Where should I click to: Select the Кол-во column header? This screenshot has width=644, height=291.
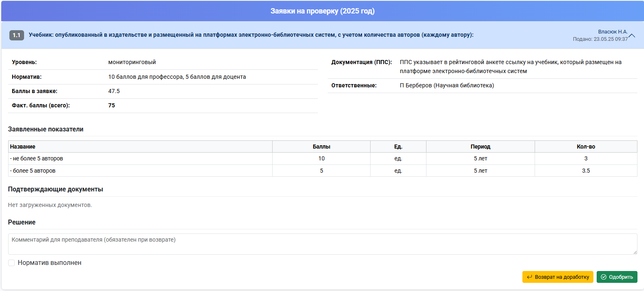(x=586, y=147)
